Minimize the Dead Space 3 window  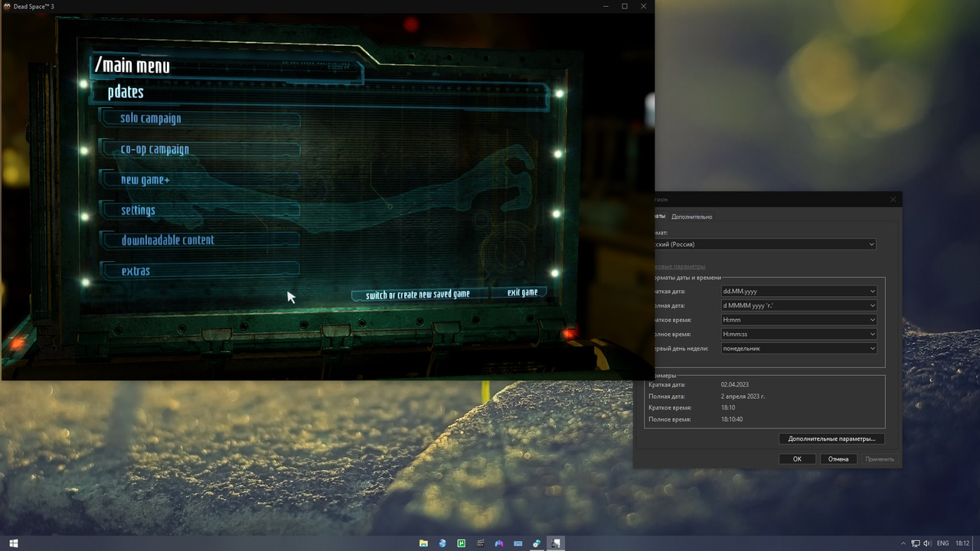[605, 6]
